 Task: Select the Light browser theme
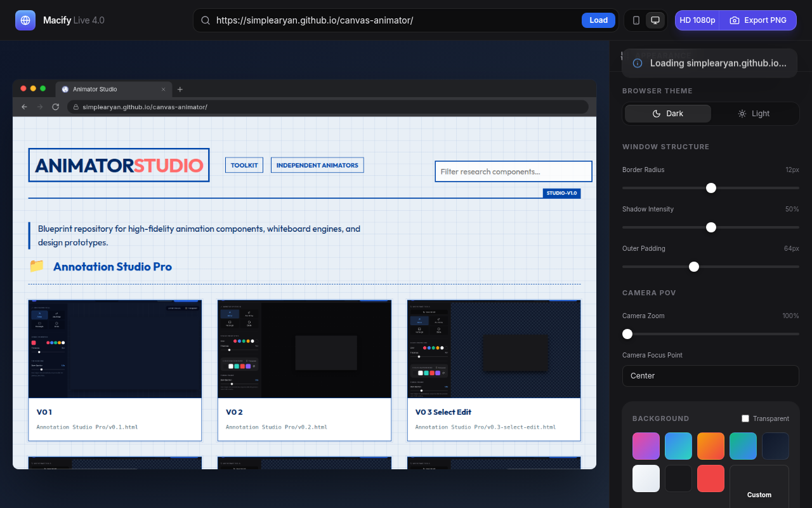[754, 114]
